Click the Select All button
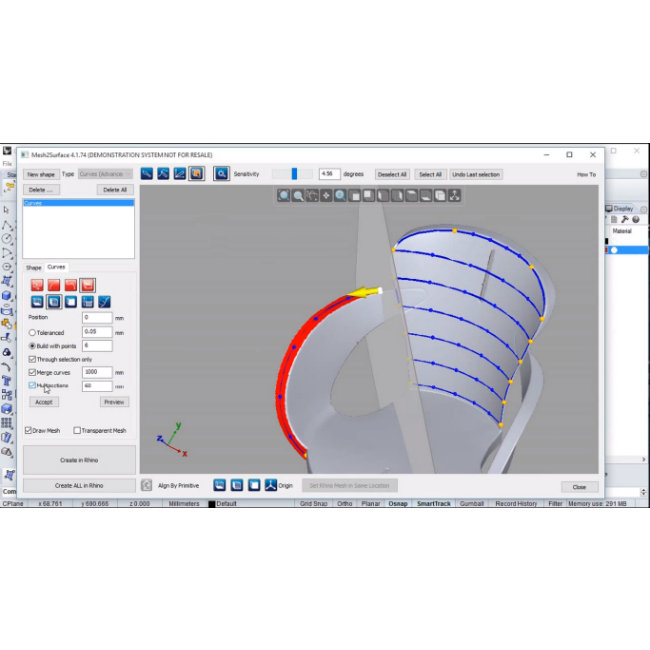Viewport: 650px width, 650px height. click(x=430, y=174)
